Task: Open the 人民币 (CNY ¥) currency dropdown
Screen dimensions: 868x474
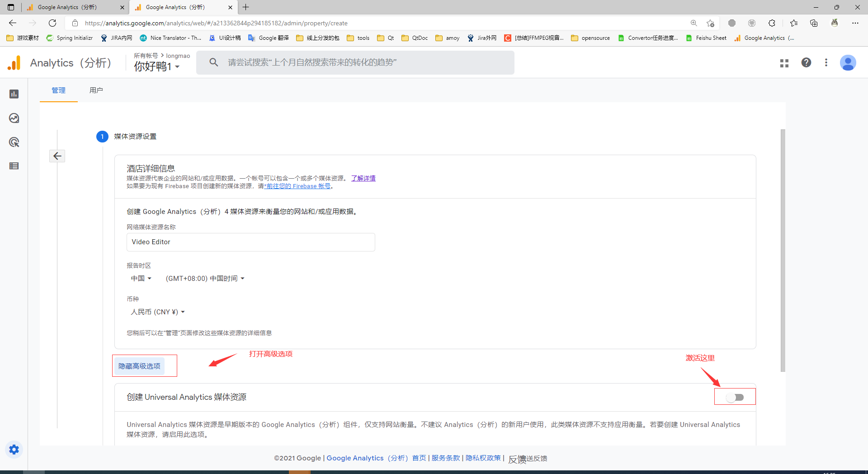Action: pyautogui.click(x=158, y=312)
